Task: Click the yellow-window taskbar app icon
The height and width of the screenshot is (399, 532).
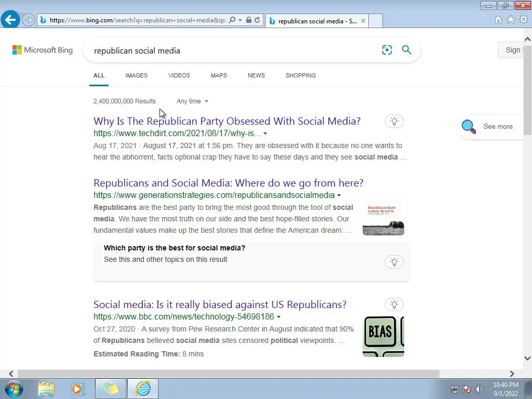Action: pyautogui.click(x=111, y=389)
